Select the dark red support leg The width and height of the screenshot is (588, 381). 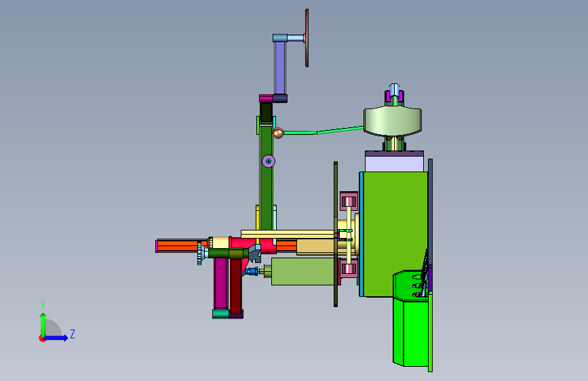coord(236,287)
